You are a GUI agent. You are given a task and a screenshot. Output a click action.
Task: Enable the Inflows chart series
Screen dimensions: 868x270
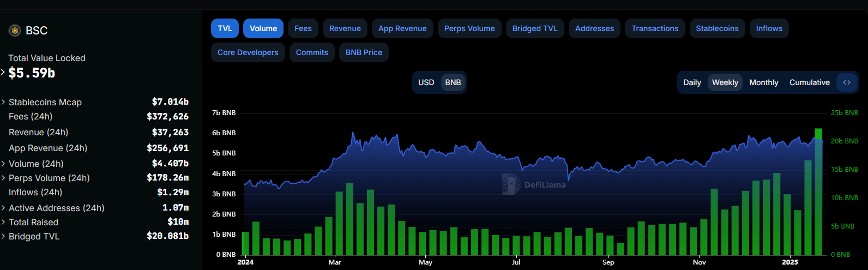pos(769,28)
